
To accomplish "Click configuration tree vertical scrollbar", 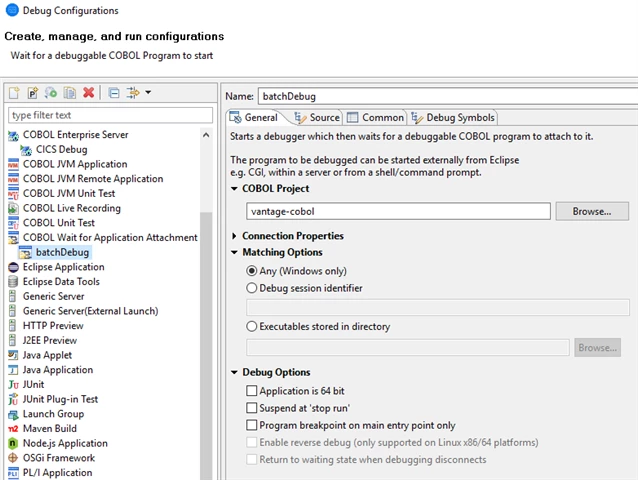I will (206, 346).
